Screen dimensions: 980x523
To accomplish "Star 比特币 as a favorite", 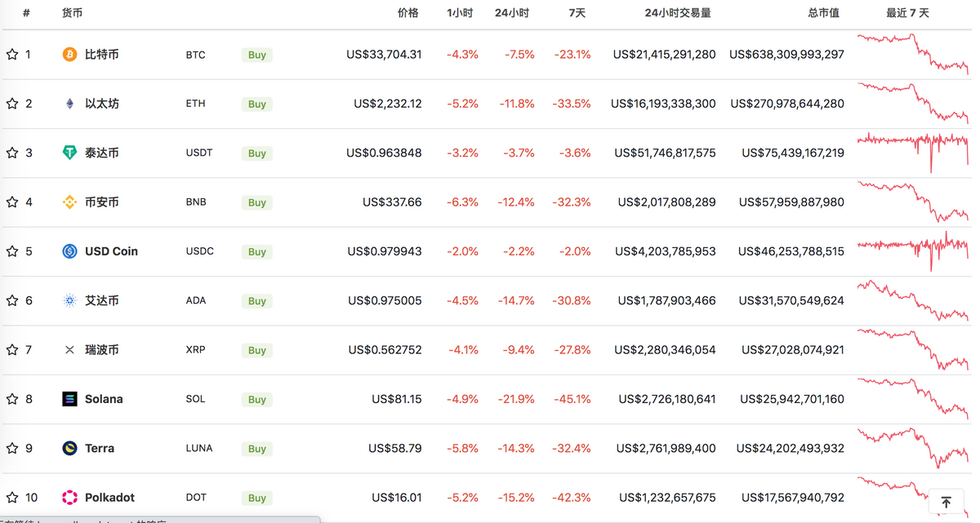I will pos(12,55).
